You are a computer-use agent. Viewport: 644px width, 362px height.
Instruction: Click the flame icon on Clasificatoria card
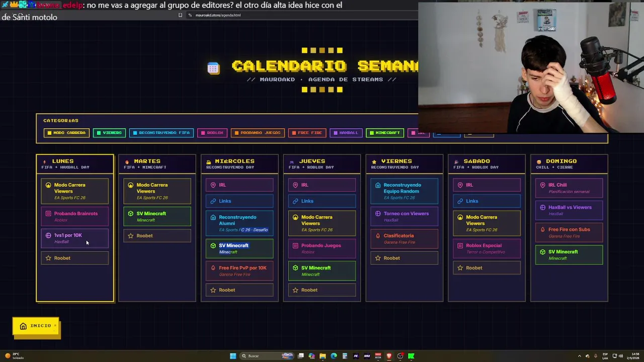378,236
